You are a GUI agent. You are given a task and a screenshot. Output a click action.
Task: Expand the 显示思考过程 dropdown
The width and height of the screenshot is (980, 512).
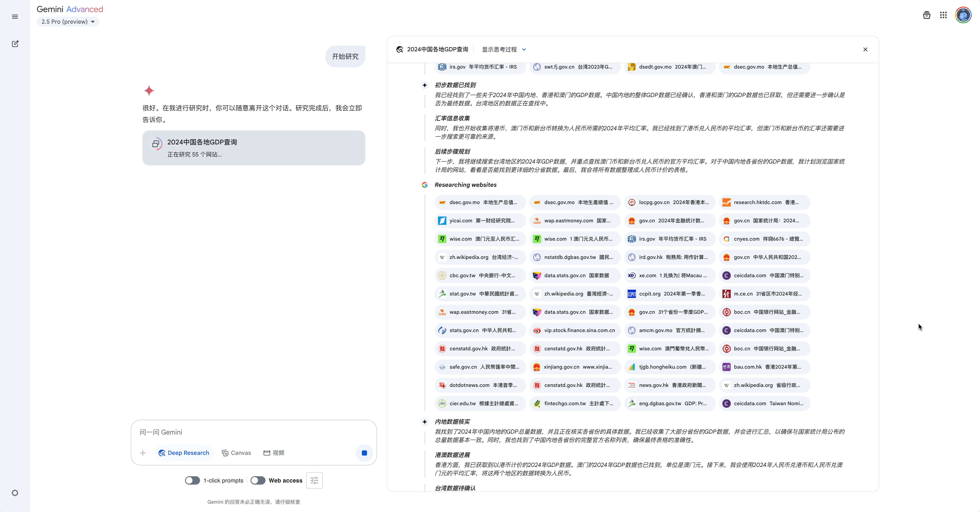[x=504, y=49]
